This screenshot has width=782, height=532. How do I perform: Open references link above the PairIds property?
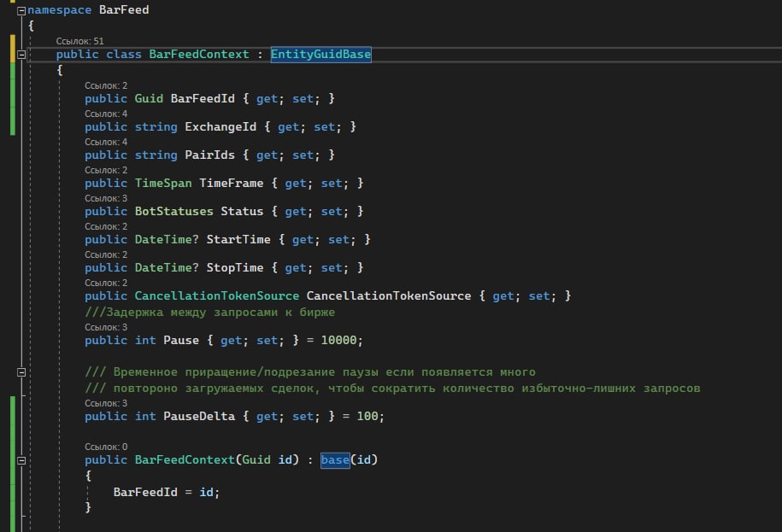click(x=106, y=142)
